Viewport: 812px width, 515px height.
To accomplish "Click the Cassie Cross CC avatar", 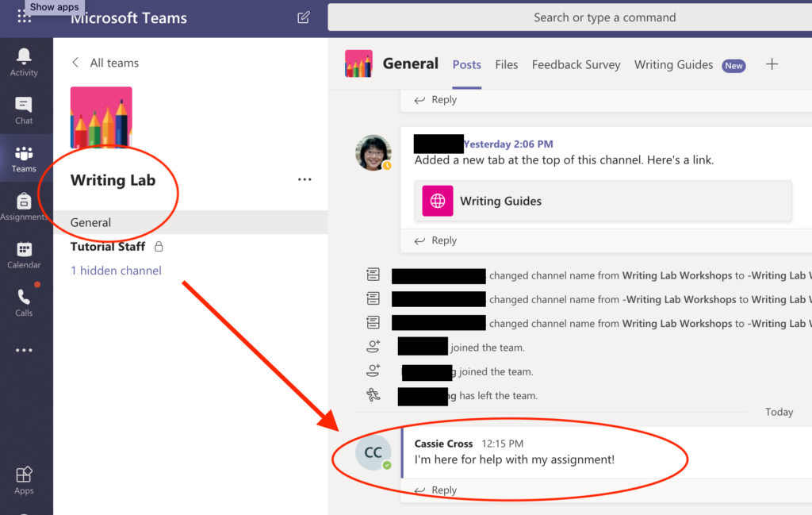I will (373, 452).
